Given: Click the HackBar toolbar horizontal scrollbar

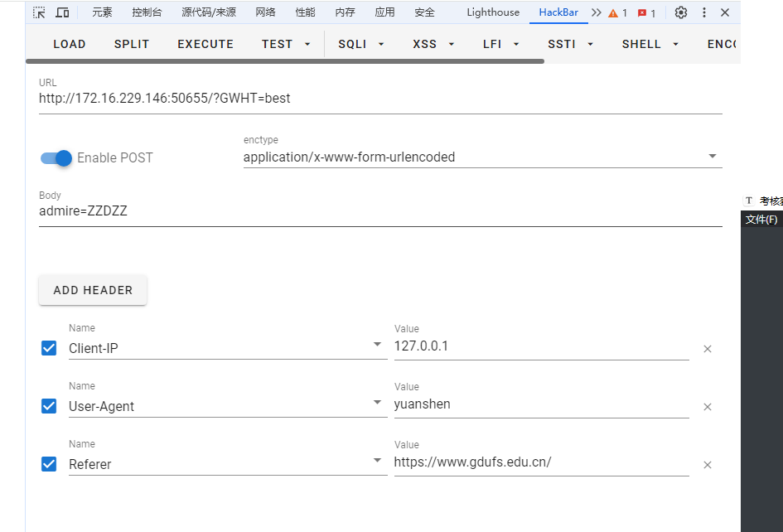Looking at the screenshot, I should point(285,61).
